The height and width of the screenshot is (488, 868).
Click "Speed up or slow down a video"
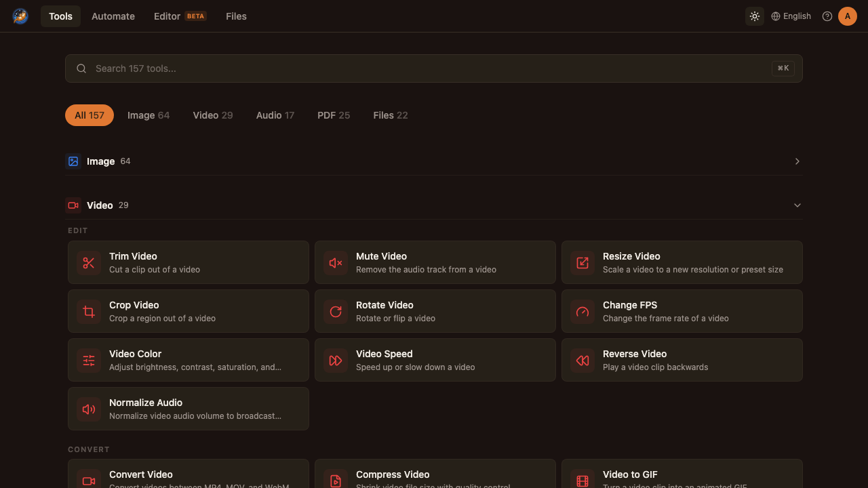pos(415,367)
